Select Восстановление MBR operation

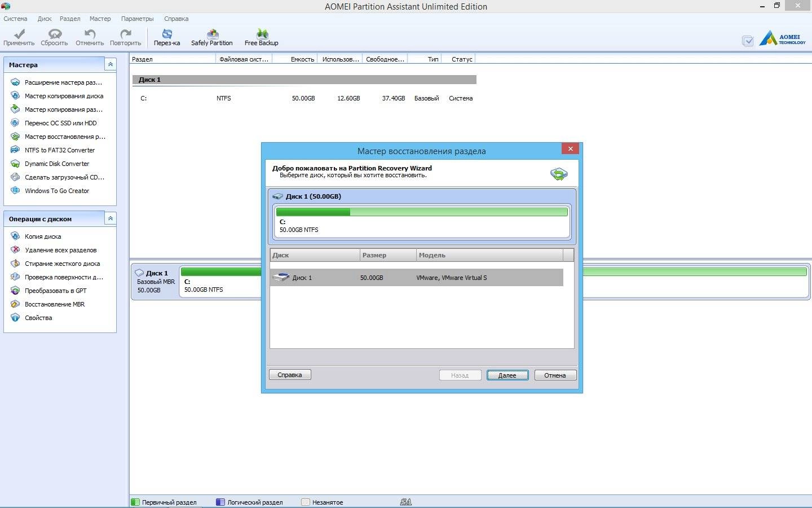(x=48, y=304)
